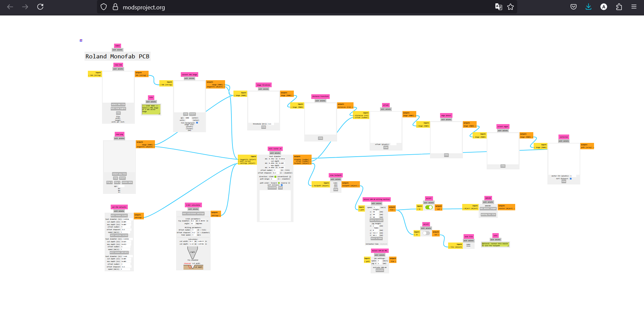Reload the modsproject.org page

click(x=40, y=7)
